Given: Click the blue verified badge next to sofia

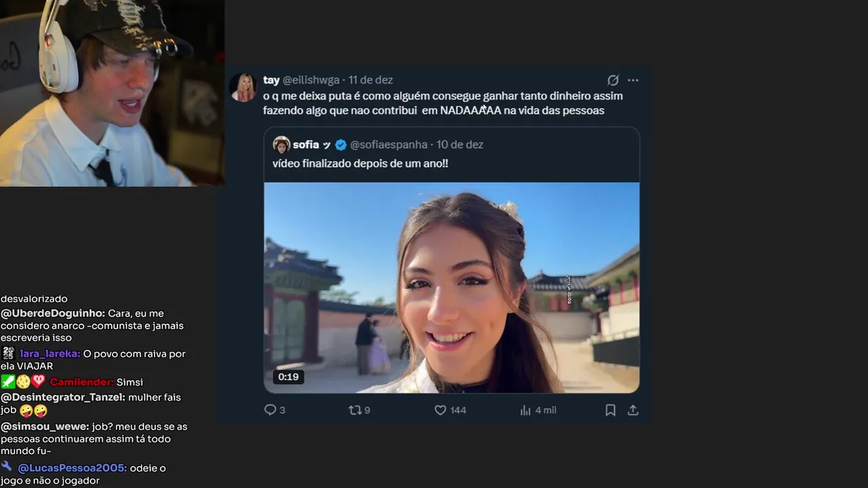Looking at the screenshot, I should [x=341, y=144].
